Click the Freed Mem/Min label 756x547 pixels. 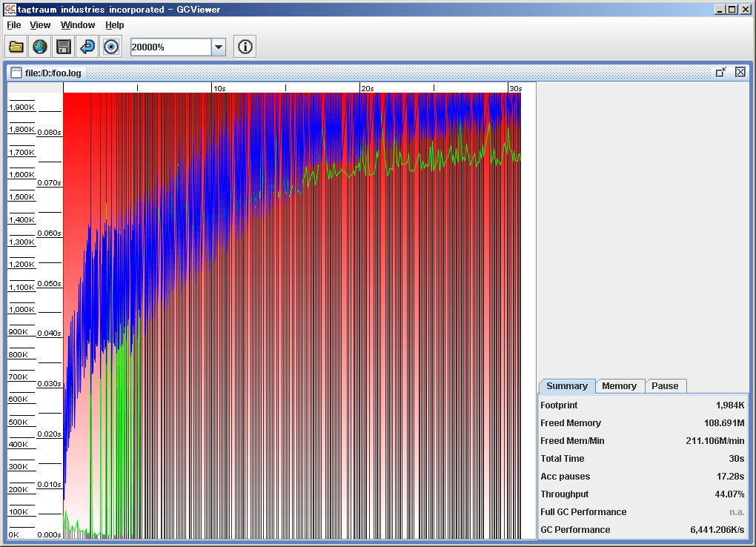pyautogui.click(x=572, y=441)
